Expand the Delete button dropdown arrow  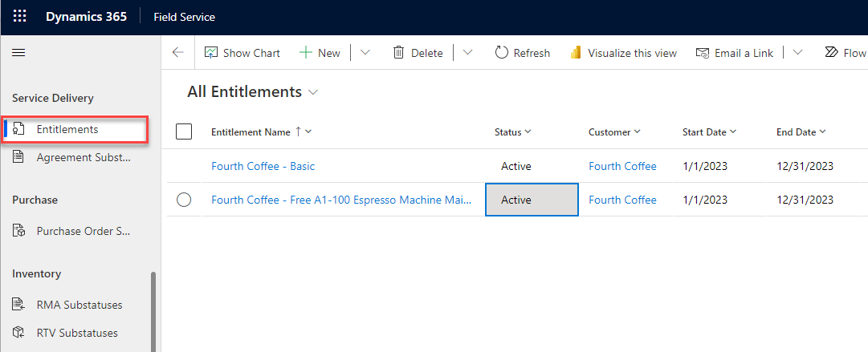tap(468, 53)
